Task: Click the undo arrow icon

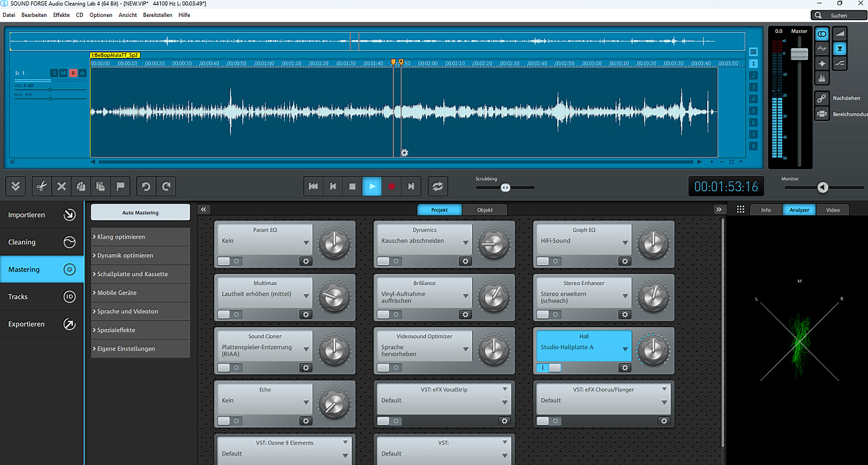Action: [146, 186]
